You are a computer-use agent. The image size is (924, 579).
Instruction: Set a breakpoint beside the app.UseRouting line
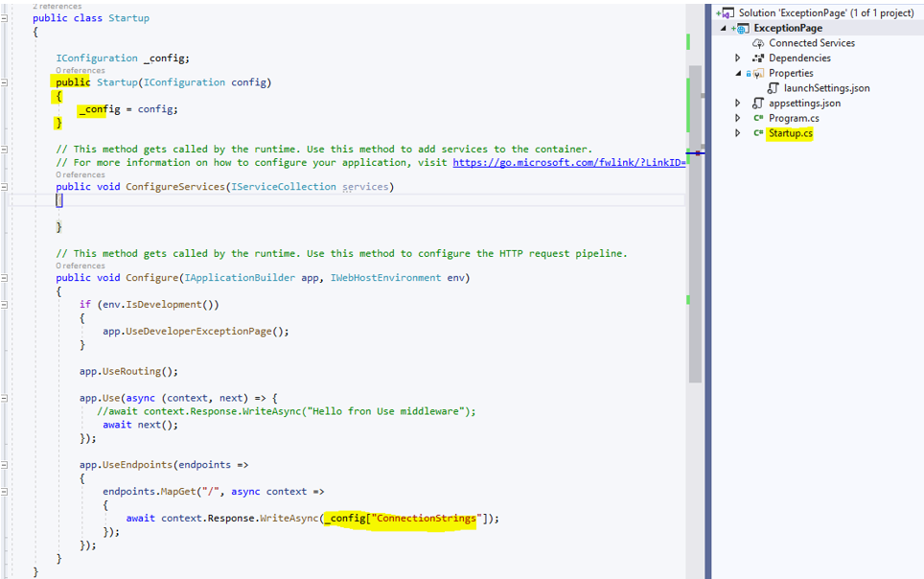[5, 371]
